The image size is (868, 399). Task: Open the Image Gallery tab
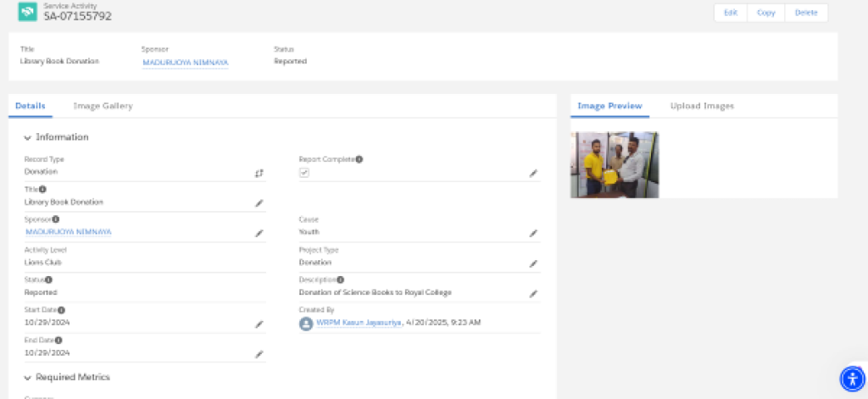(x=103, y=106)
